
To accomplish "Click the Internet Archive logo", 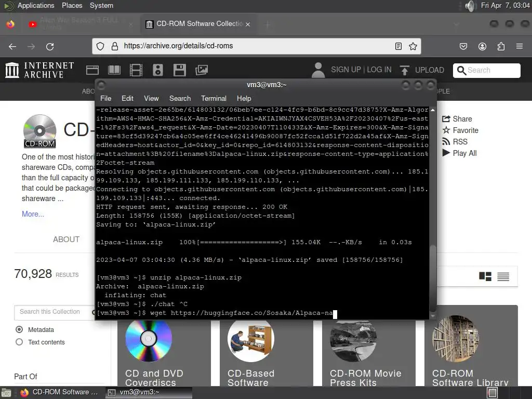I will click(39, 70).
